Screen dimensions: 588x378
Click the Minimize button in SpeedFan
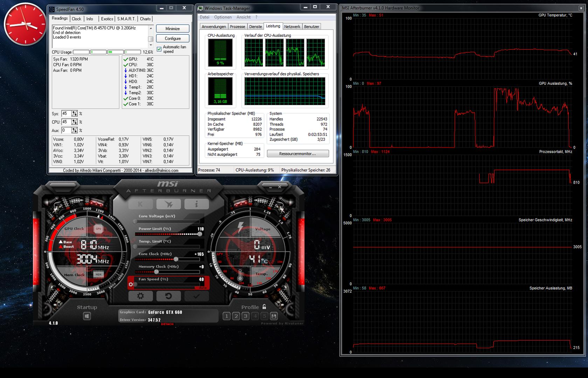pos(173,29)
